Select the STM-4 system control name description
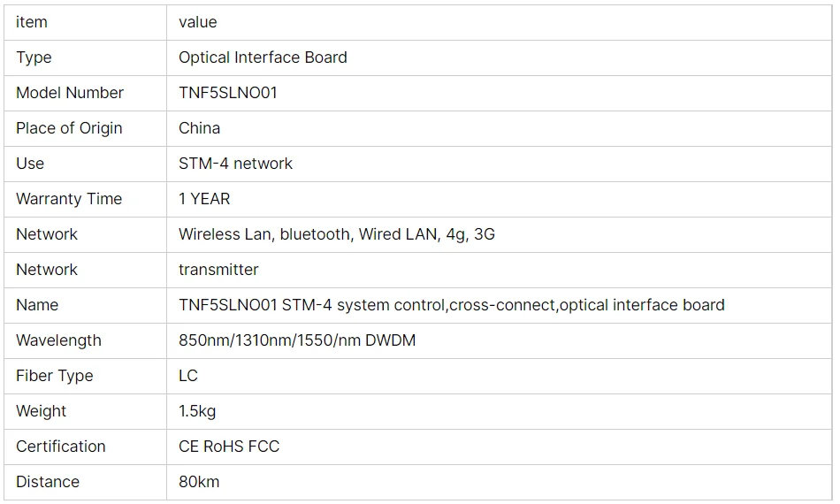 pyautogui.click(x=451, y=305)
